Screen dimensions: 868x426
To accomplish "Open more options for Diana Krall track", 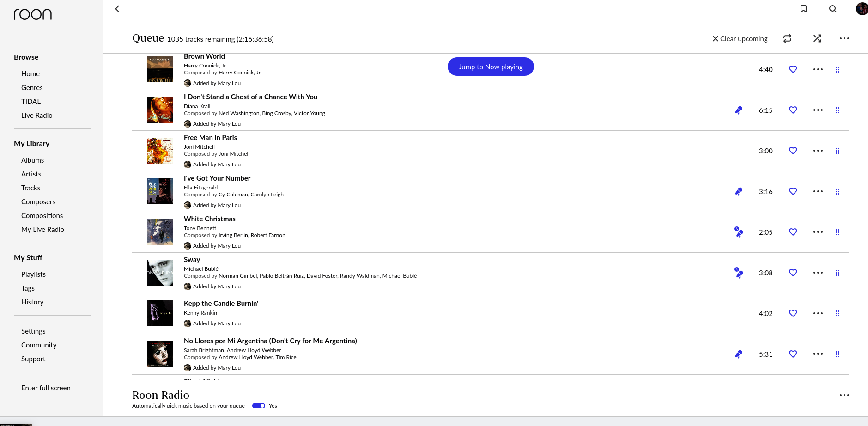I will tap(818, 110).
